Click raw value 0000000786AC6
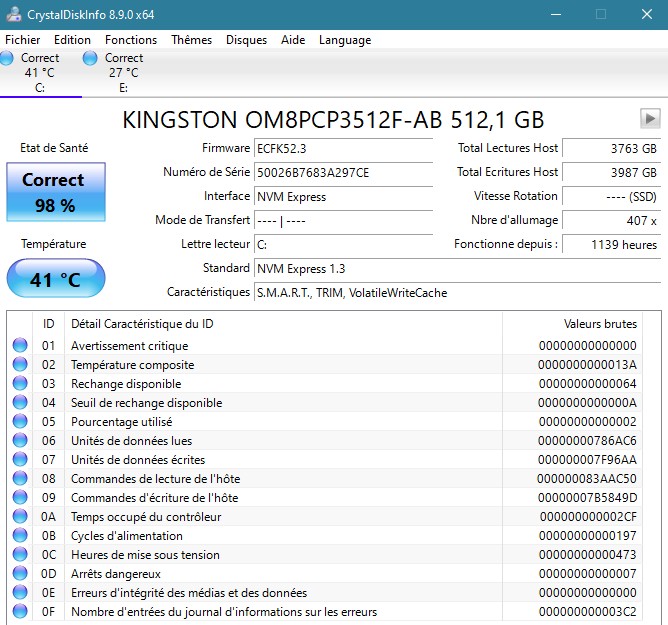The image size is (668, 625). 587,441
